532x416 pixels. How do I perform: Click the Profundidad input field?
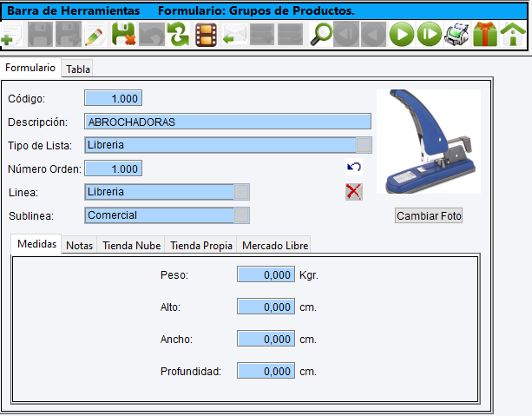[x=266, y=371]
